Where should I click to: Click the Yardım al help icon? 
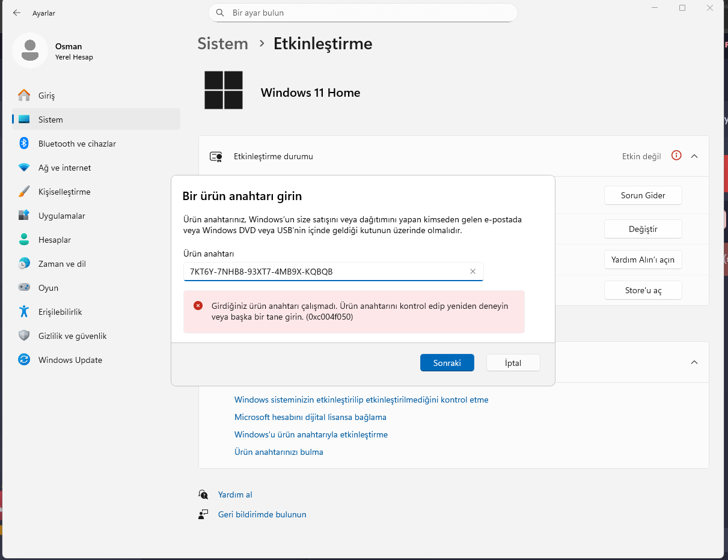(203, 495)
